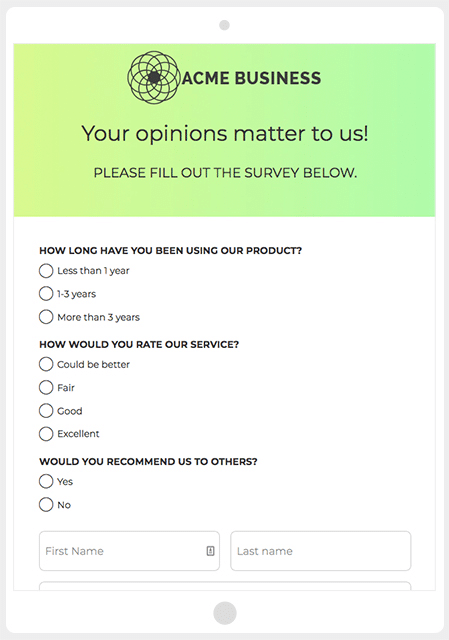Click the 'Please fill out the survey below' text
Viewport: 449px width, 640px height.
pyautogui.click(x=225, y=173)
